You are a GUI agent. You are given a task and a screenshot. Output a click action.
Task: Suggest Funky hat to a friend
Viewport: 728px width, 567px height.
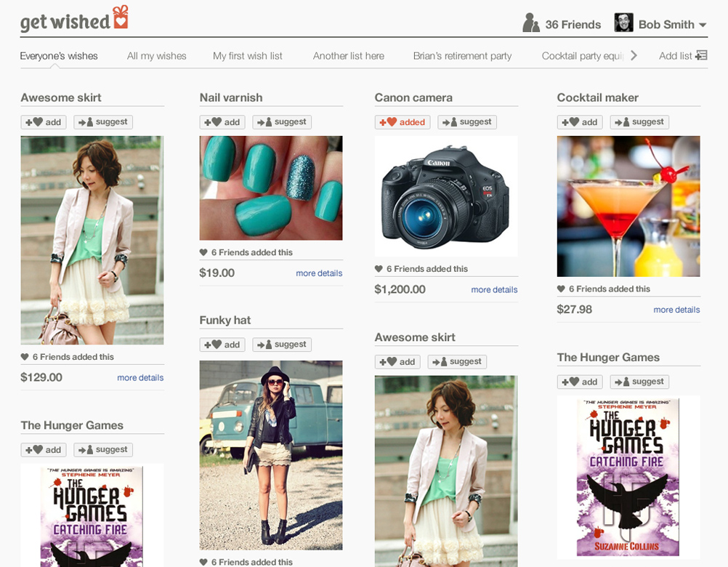coord(282,345)
